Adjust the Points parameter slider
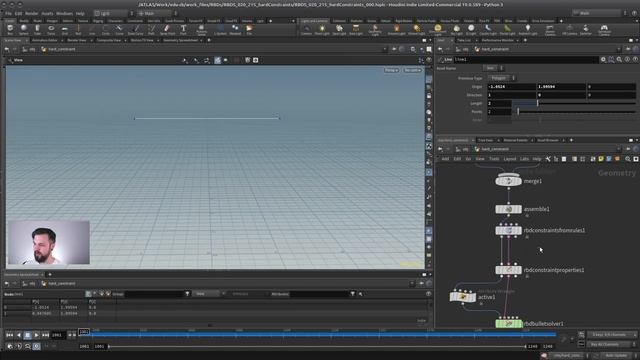The image size is (640, 360). pyautogui.click(x=574, y=111)
